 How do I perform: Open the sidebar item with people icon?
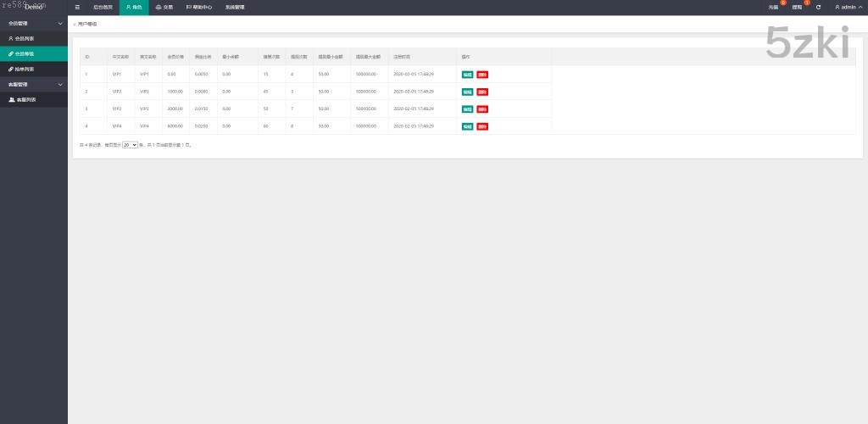point(25,99)
